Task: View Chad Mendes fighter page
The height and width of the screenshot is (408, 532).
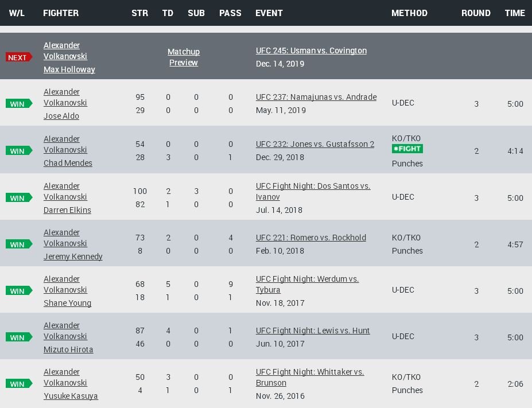Action: [x=68, y=163]
